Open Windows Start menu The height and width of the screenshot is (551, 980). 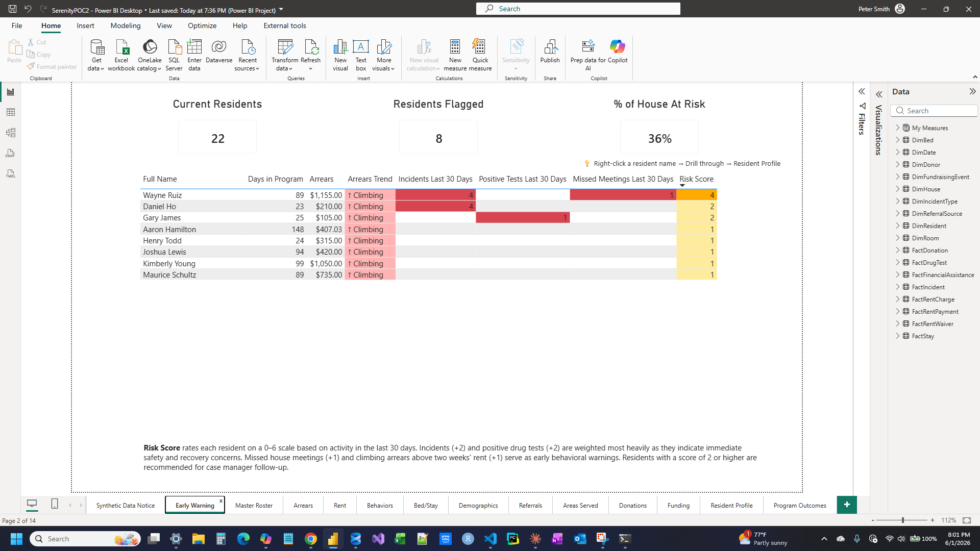click(x=16, y=539)
